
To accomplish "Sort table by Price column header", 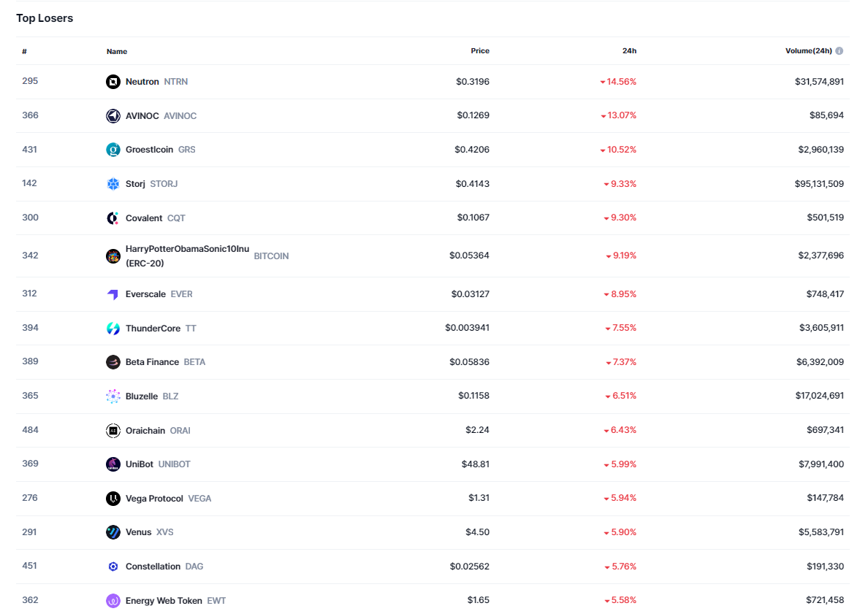I will [x=480, y=51].
